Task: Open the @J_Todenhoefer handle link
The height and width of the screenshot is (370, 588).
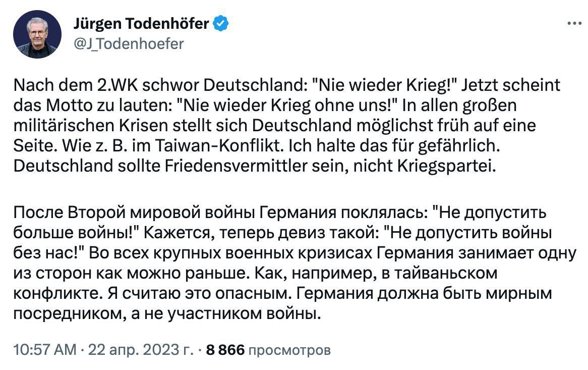Action: (x=129, y=44)
